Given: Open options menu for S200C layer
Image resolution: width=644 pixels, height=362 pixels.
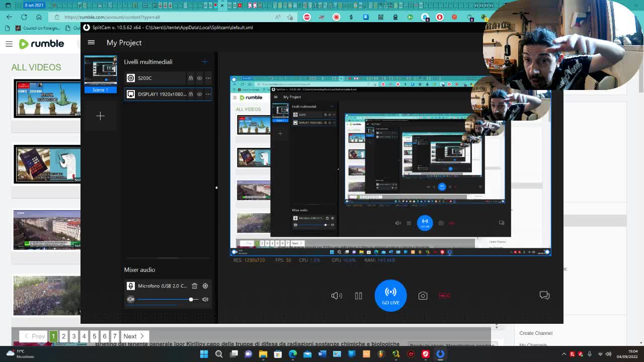Looking at the screenshot, I should click(x=208, y=78).
